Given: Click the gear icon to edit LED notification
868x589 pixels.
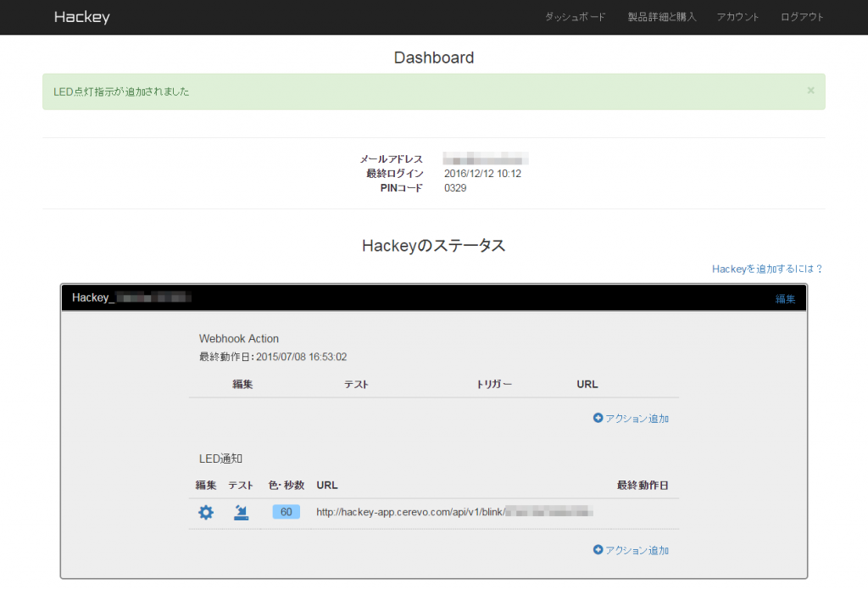Looking at the screenshot, I should 206,512.
